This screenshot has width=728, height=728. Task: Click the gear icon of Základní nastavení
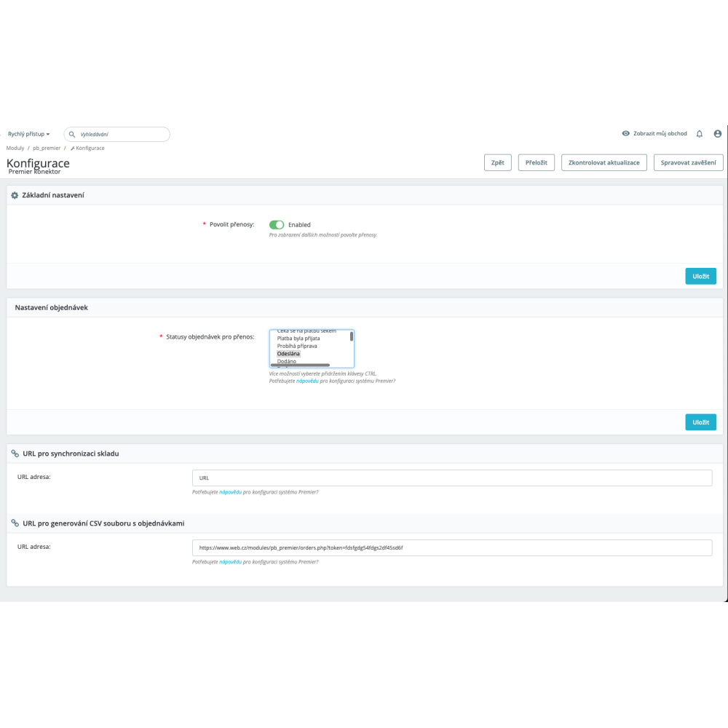point(15,195)
